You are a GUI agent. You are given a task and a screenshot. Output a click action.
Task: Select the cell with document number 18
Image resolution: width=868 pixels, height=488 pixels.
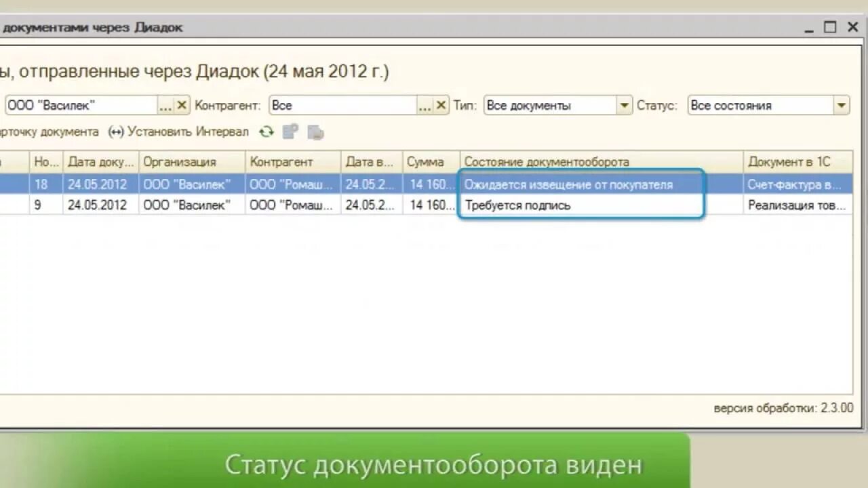(x=46, y=184)
